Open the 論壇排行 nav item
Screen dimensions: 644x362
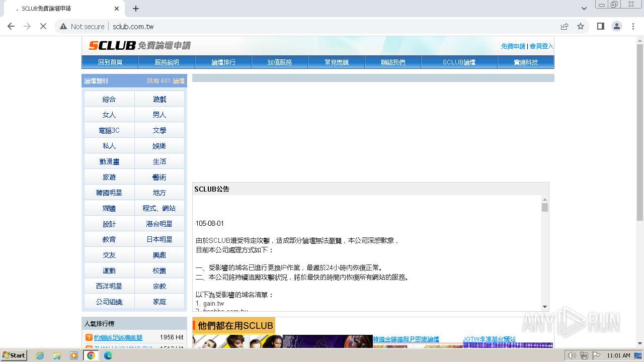tap(223, 62)
